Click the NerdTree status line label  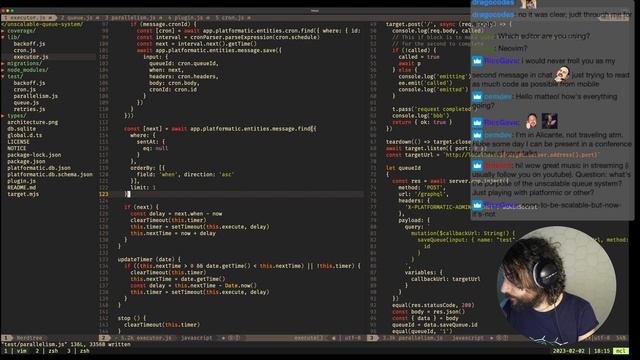click(x=29, y=338)
